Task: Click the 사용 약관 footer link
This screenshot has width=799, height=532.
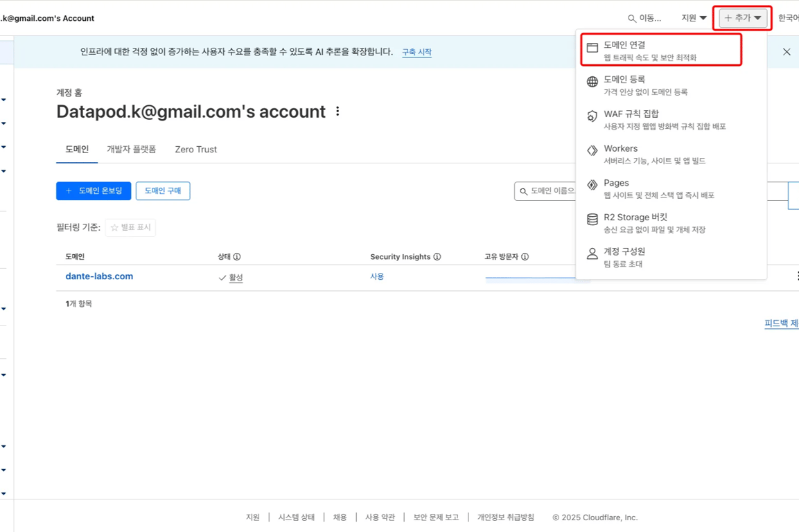Action: point(380,517)
